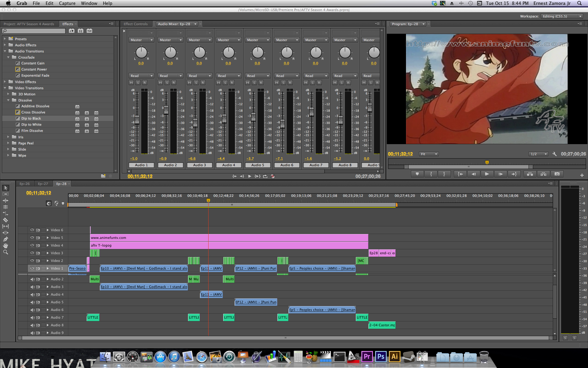588x368 pixels.
Task: Toggle the Snap magnet icon in the timeline
Action: pos(49,203)
